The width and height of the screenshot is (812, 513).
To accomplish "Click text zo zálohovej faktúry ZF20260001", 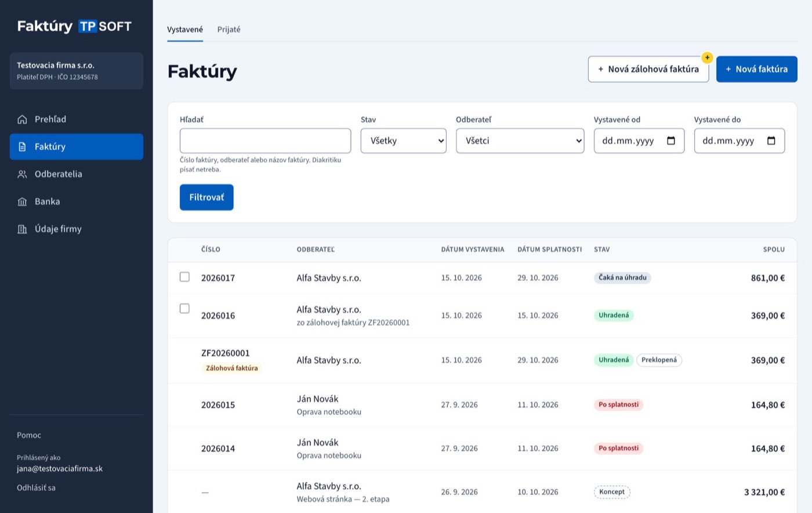I will pyautogui.click(x=353, y=323).
